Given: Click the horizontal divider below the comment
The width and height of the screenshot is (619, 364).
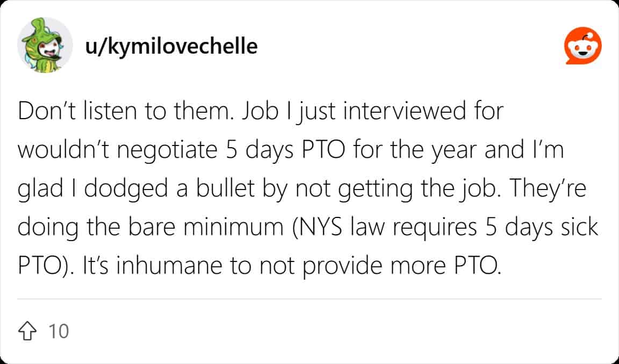Looking at the screenshot, I should (309, 299).
